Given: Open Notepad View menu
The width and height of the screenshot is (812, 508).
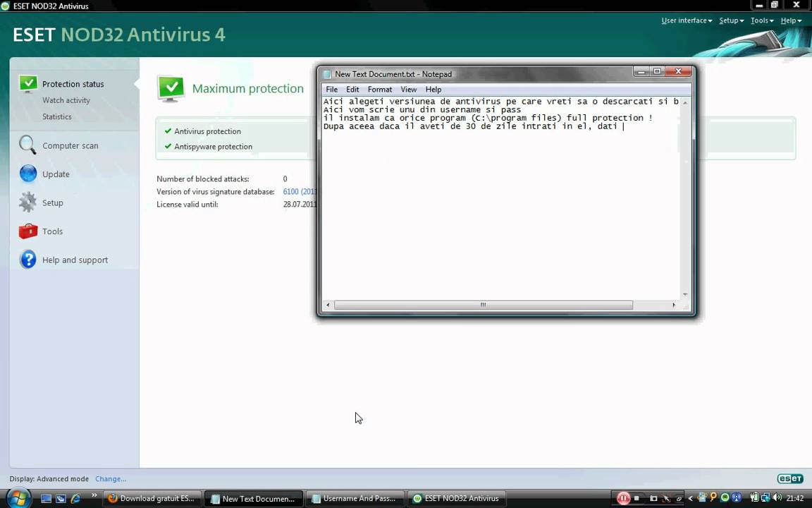Looking at the screenshot, I should [x=409, y=89].
